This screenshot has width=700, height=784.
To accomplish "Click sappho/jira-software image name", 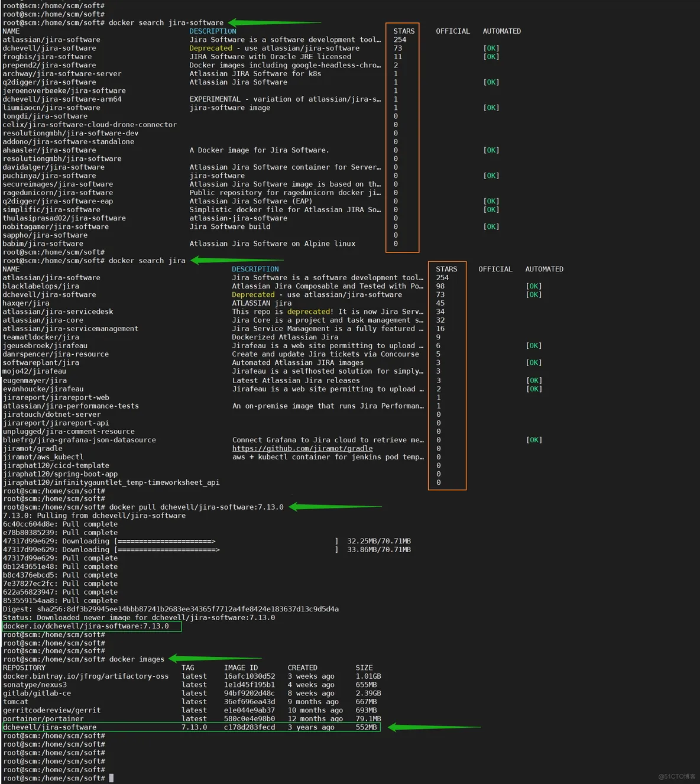I will 45,235.
